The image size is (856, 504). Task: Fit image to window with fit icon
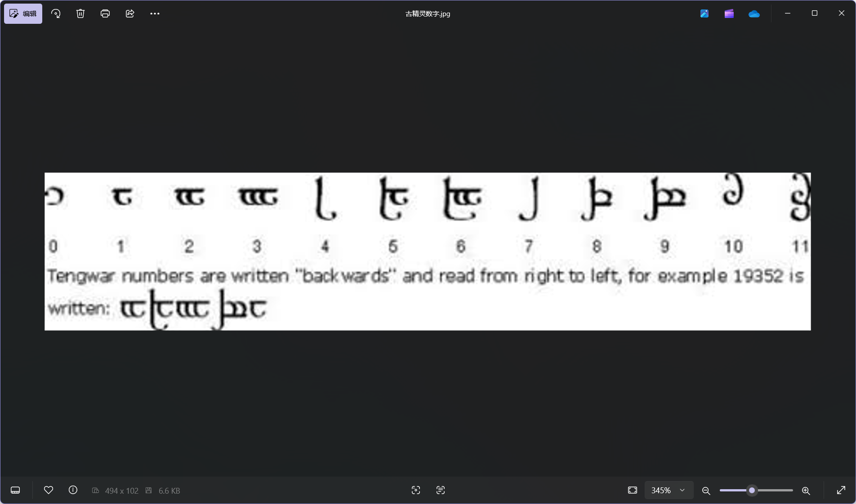(633, 490)
